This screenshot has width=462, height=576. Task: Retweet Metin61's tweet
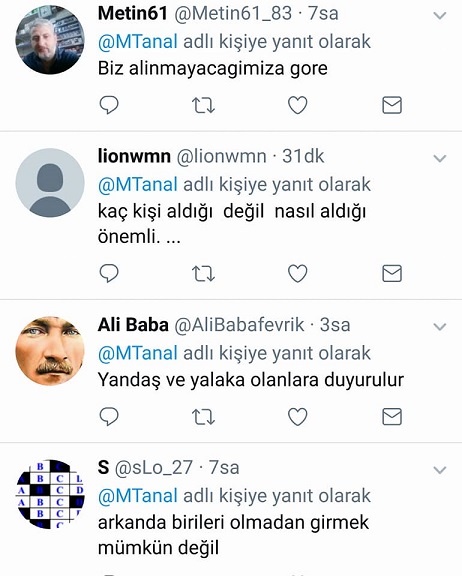click(203, 105)
